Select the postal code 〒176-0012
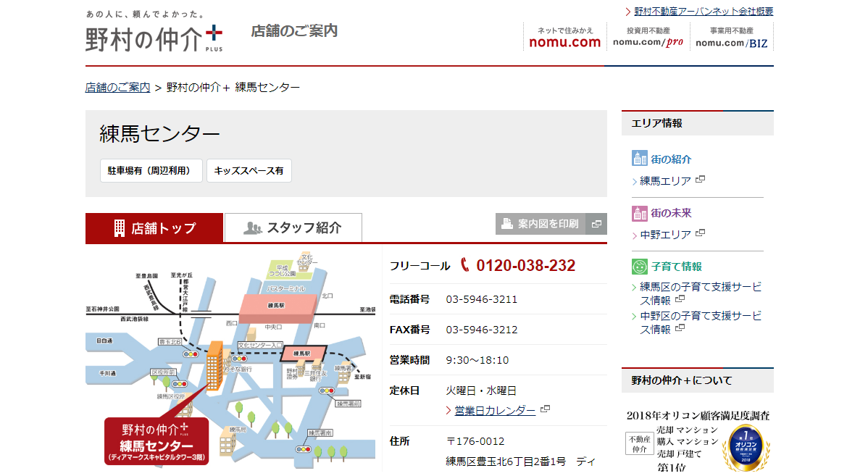 [475, 442]
